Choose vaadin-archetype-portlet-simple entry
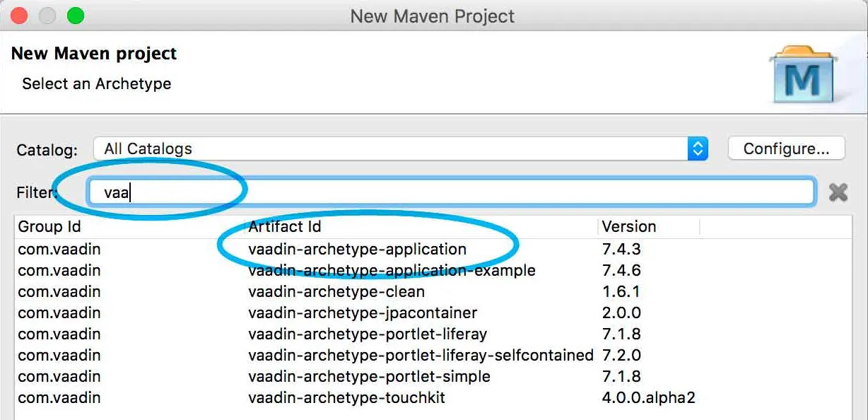 (369, 376)
